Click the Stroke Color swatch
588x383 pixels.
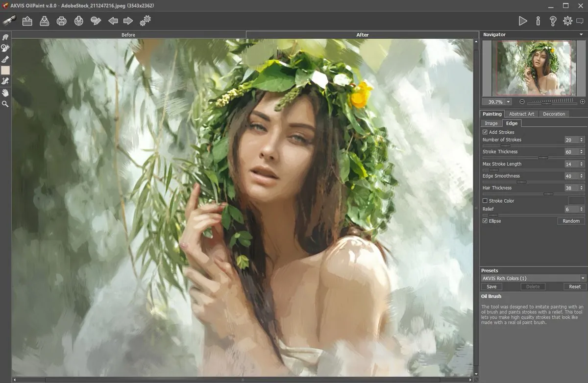click(576, 201)
